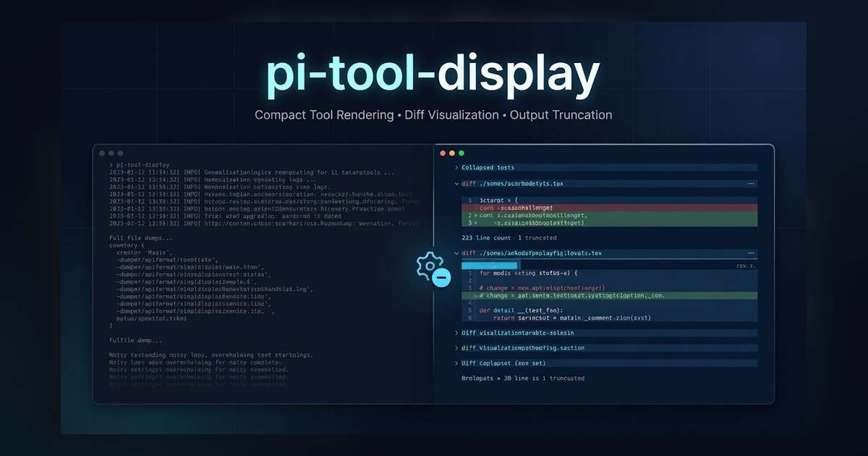The width and height of the screenshot is (868, 456).
Task: Click the red removed line in the first diff
Action: click(609, 208)
